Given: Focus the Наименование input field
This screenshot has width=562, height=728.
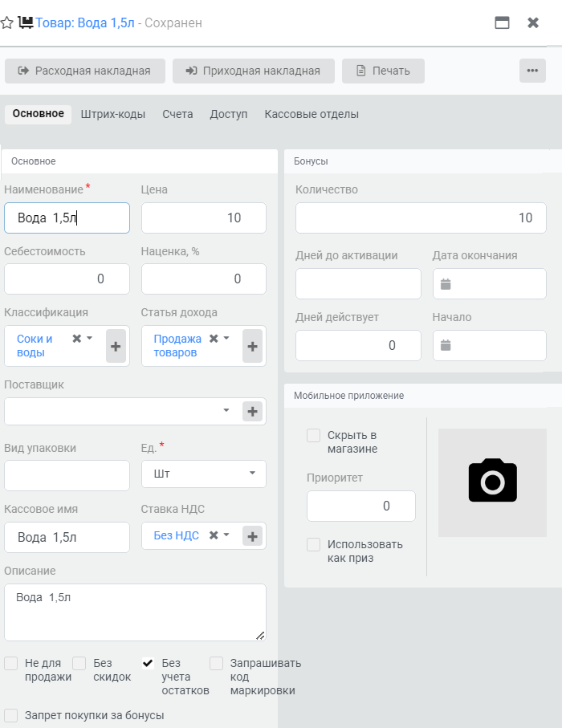Looking at the screenshot, I should (67, 218).
